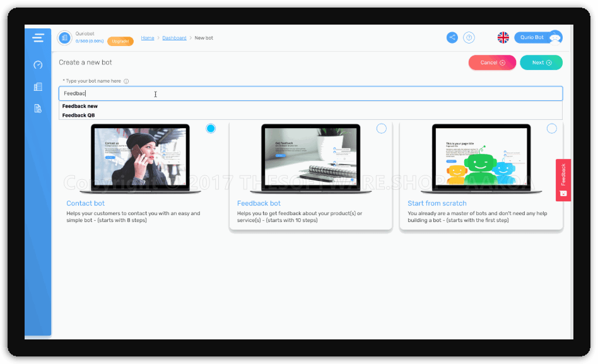Viewport: 598px width, 364px height.
Task: Change language via the British flag icon
Action: click(x=503, y=37)
